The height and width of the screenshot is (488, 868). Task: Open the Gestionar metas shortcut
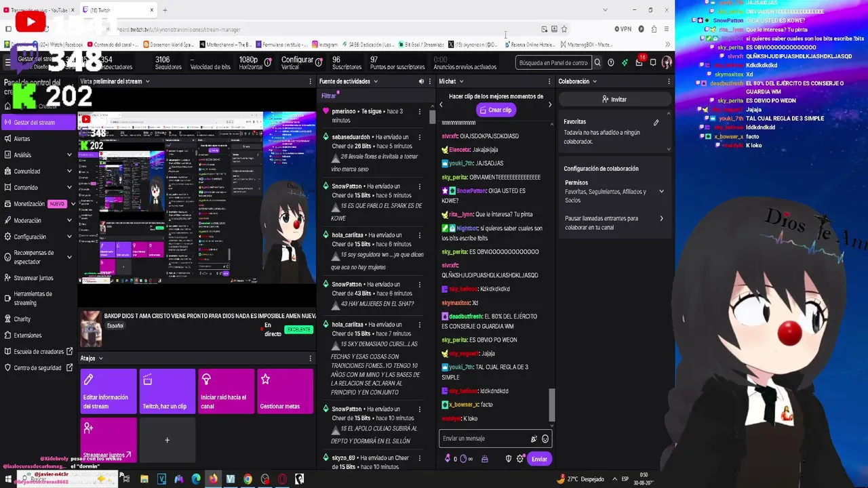(285, 391)
